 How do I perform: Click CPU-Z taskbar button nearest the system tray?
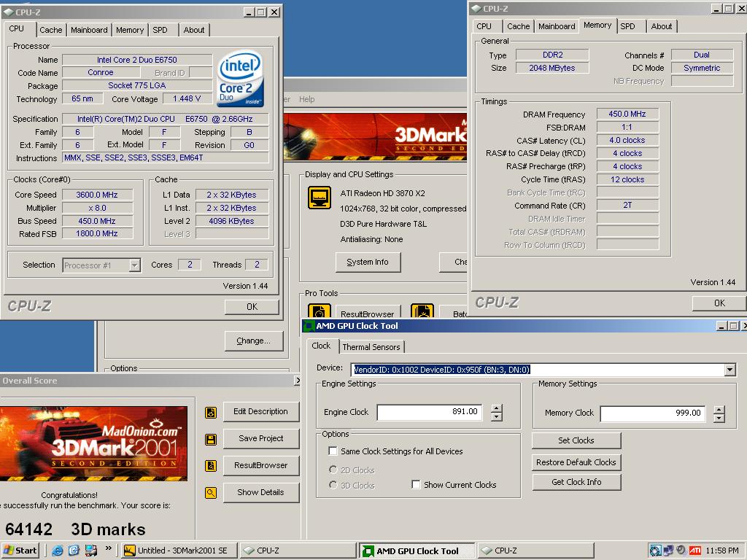535,551
